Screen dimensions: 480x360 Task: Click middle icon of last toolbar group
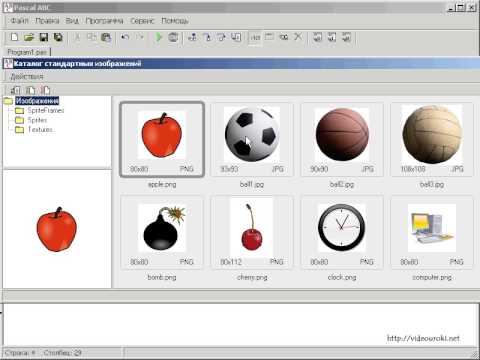pos(332,37)
